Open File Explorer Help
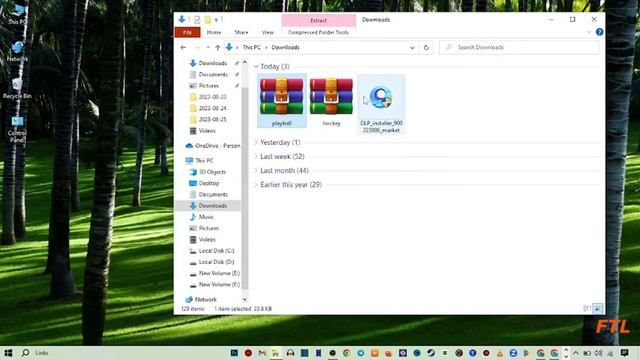640x360 pixels. point(599,32)
